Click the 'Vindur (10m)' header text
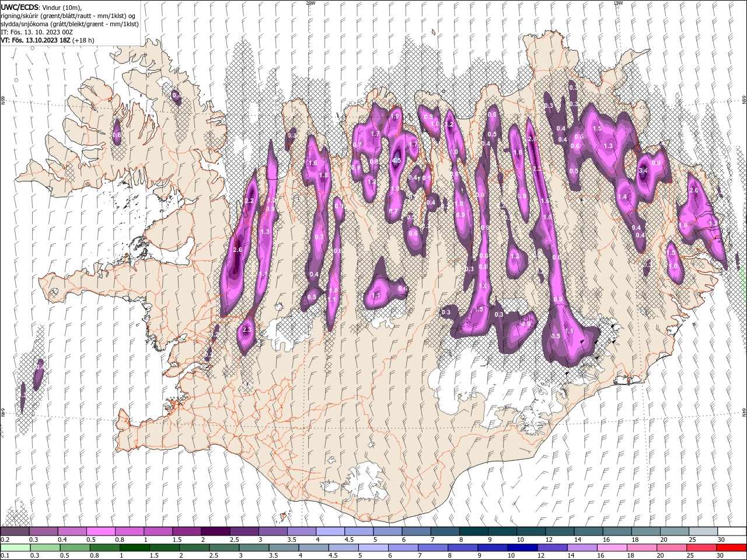Screen dimensions: 747x560 click(62, 7)
